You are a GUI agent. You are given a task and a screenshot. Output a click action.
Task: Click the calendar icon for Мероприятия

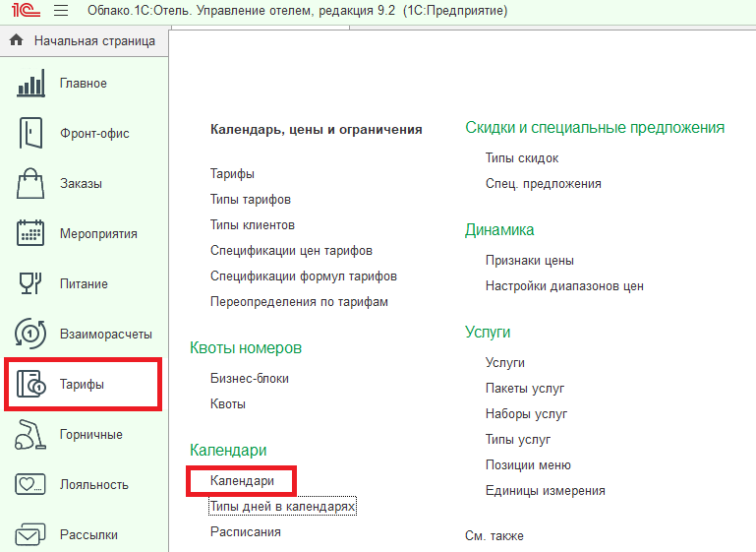click(30, 233)
